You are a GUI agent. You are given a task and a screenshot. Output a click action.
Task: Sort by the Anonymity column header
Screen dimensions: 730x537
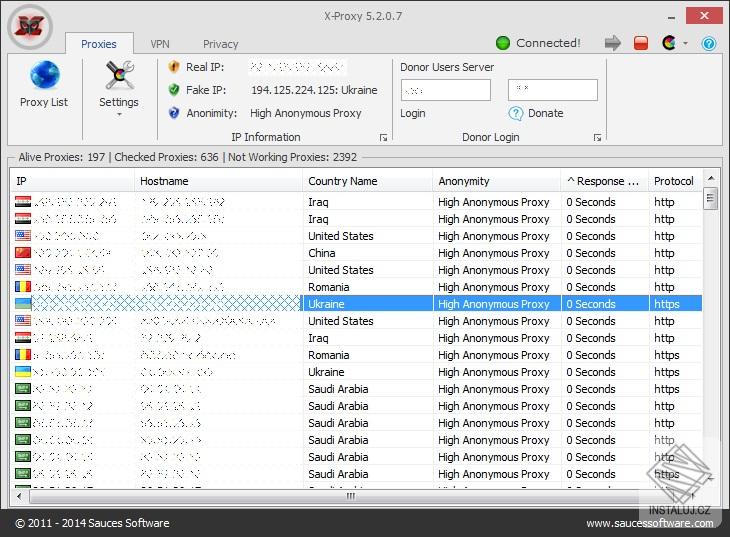coord(497,181)
